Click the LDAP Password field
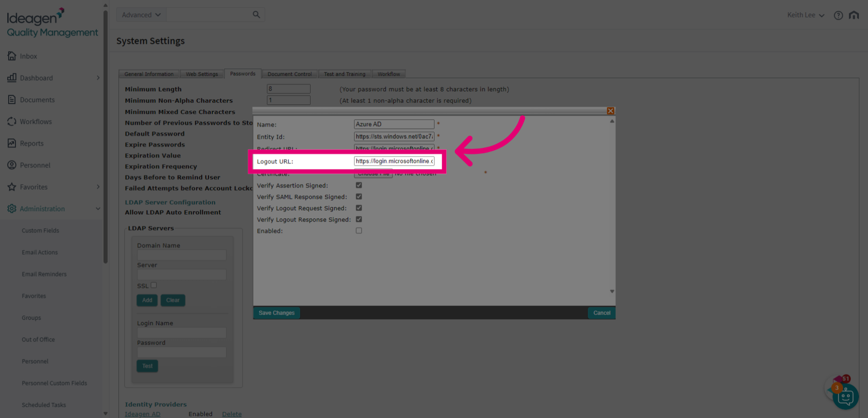868x418 pixels. (x=182, y=352)
